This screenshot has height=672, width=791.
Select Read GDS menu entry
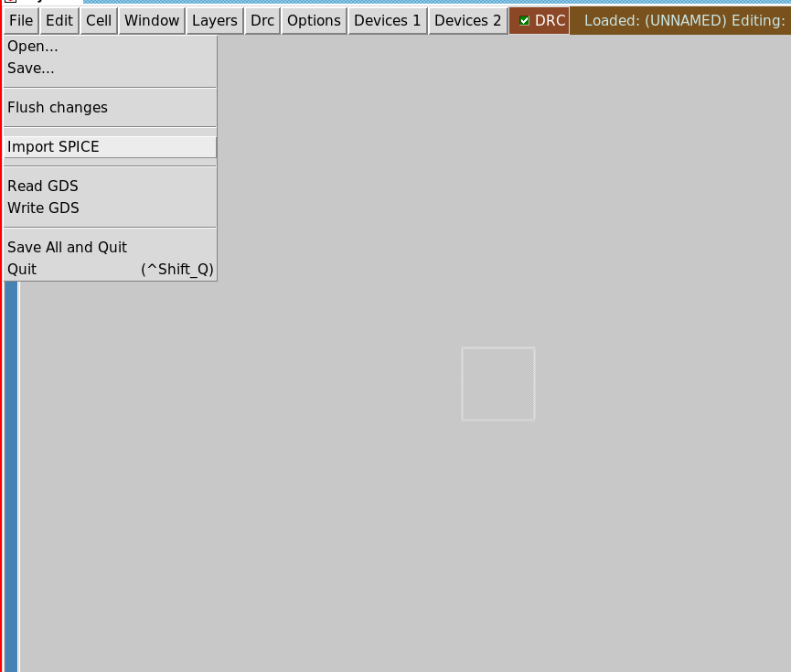click(x=110, y=187)
